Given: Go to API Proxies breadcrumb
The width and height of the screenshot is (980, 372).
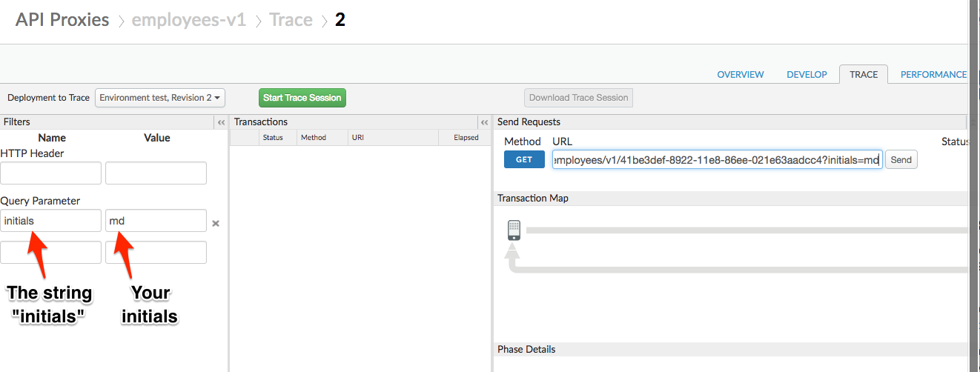Looking at the screenshot, I should (x=62, y=20).
